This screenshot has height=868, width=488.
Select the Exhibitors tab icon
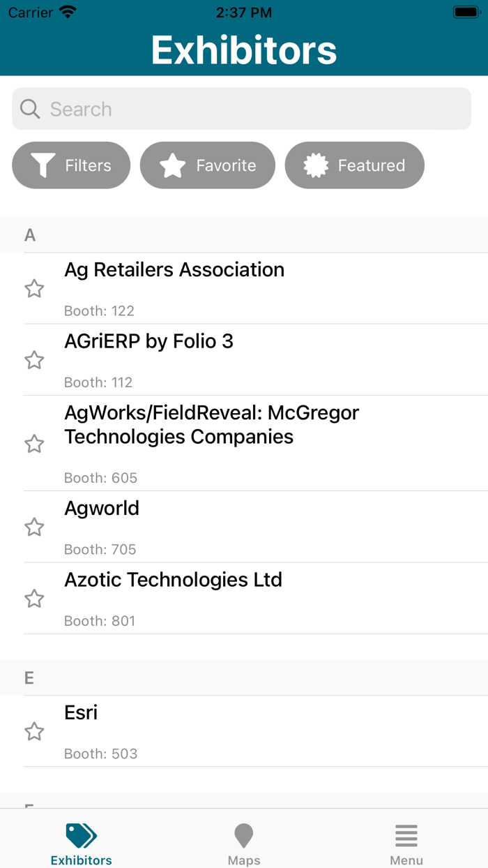[x=82, y=836]
